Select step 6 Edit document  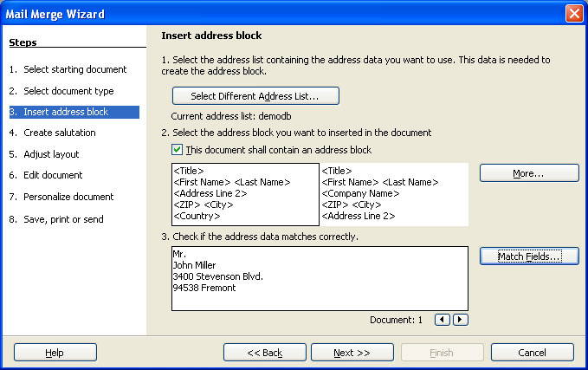click(49, 175)
